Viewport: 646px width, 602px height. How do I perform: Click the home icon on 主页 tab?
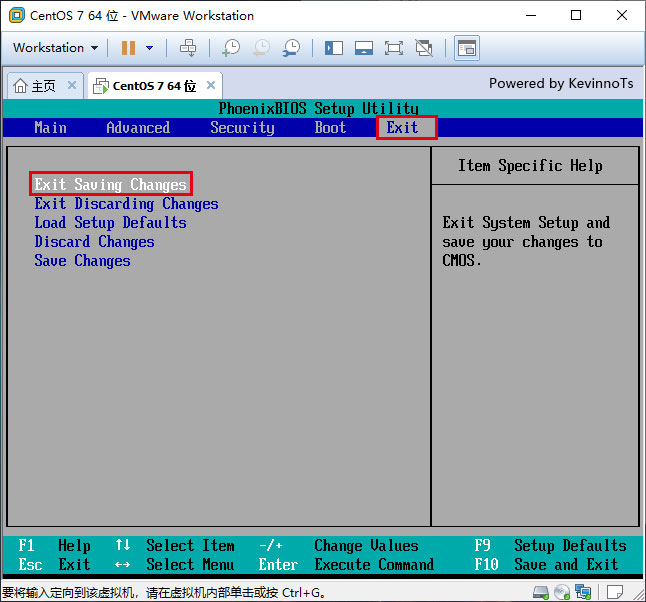coord(20,86)
